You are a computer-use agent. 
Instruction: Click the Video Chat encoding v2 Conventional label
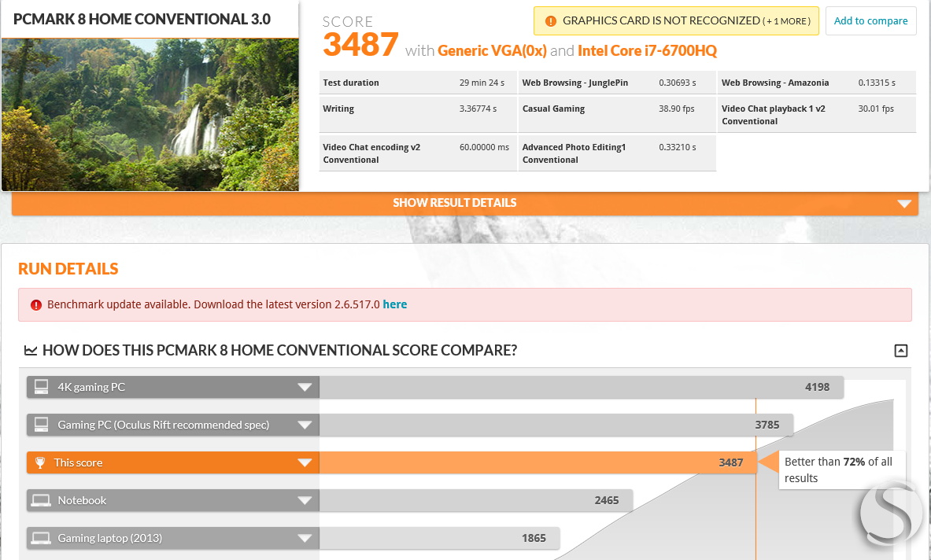[371, 153]
